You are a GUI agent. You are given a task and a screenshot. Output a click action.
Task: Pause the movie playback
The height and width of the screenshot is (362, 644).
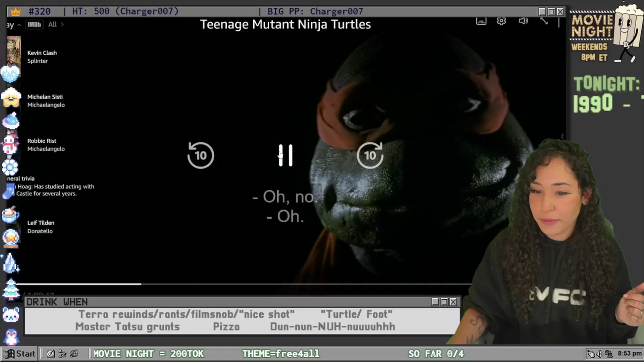coord(285,155)
